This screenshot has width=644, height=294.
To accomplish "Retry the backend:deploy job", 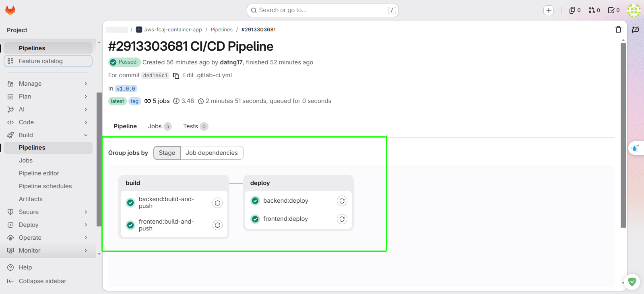I will (x=342, y=201).
